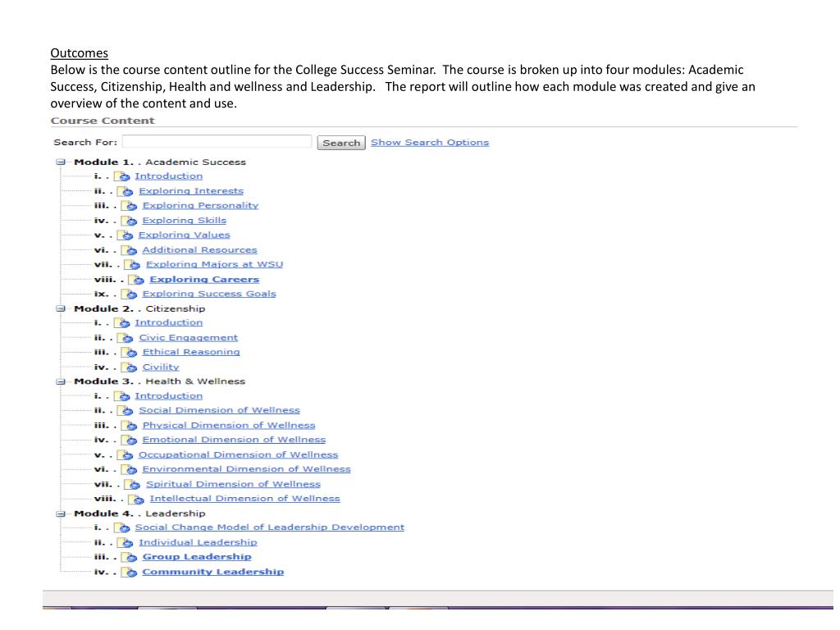Open Environmental Dimension of Wellness link
Viewport: 840px width, 630px height.
[246, 470]
